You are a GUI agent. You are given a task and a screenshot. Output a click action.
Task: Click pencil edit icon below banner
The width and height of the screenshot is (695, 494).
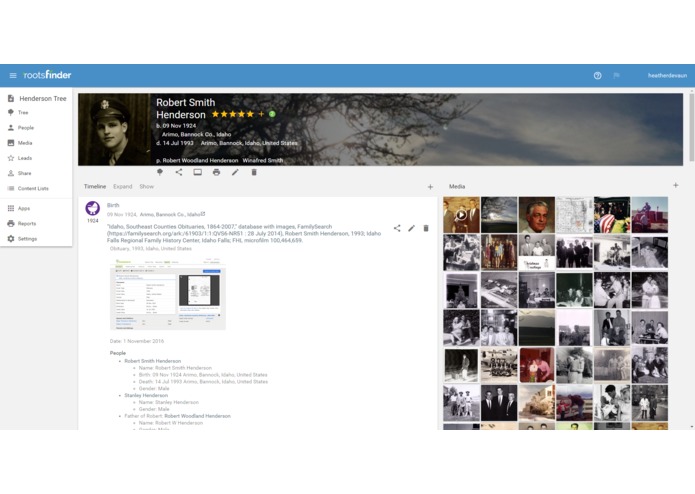click(x=235, y=172)
